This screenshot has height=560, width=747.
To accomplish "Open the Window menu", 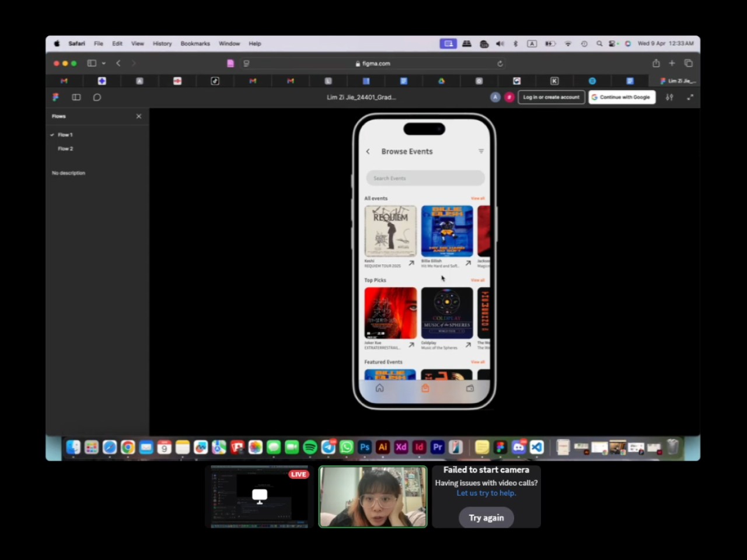I will click(229, 44).
